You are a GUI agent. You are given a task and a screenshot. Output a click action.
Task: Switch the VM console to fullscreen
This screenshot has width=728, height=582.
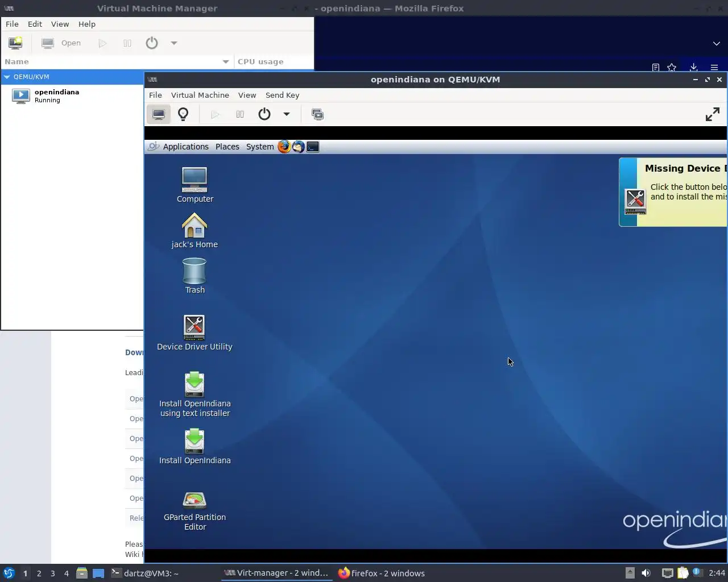pos(713,114)
